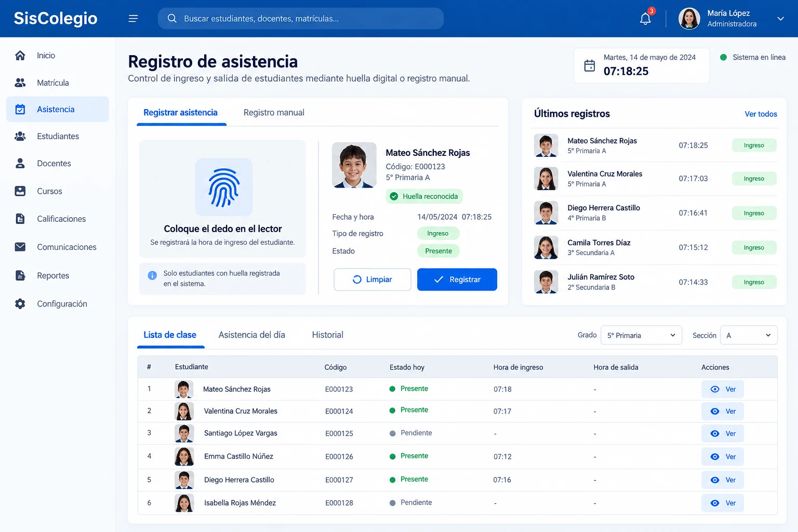This screenshot has height=532, width=798.
Task: Open the notifications bell
Action: point(645,19)
